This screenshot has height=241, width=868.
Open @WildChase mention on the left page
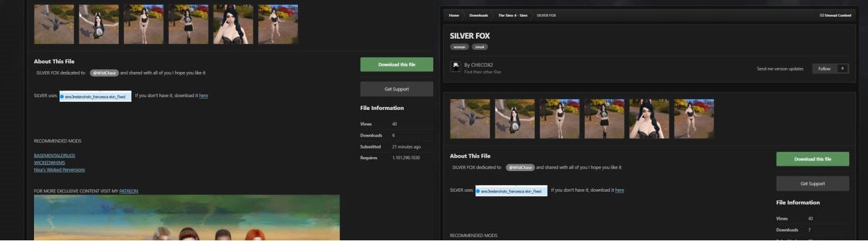104,73
